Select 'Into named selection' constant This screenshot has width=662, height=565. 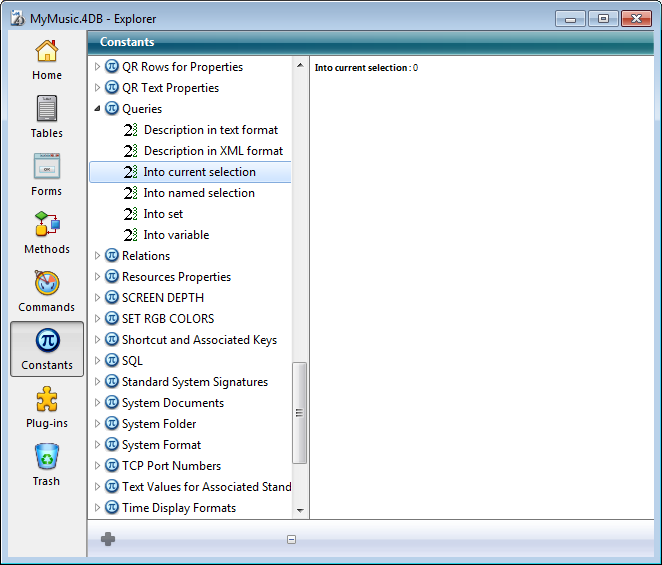[198, 193]
